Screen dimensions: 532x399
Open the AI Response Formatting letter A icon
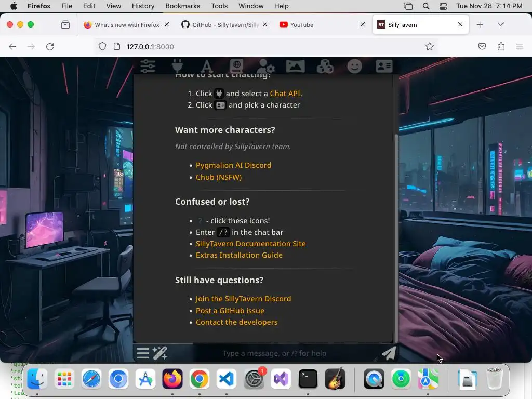(x=207, y=66)
